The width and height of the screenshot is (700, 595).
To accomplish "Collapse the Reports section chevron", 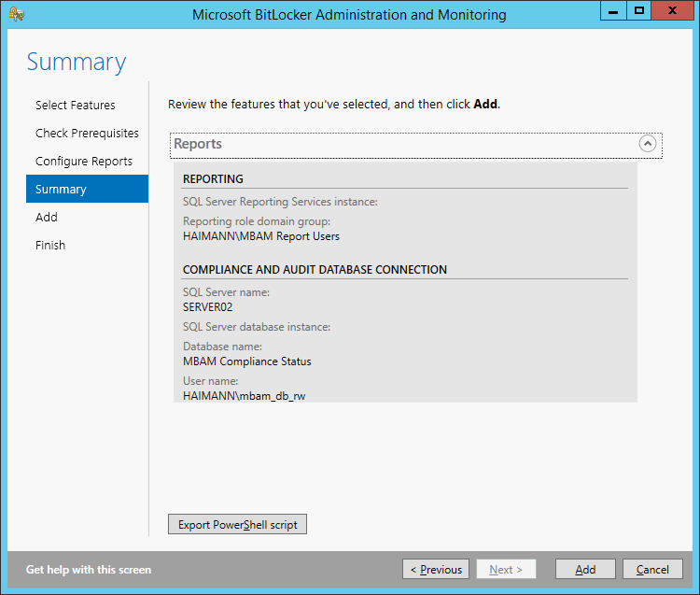I will 648,144.
